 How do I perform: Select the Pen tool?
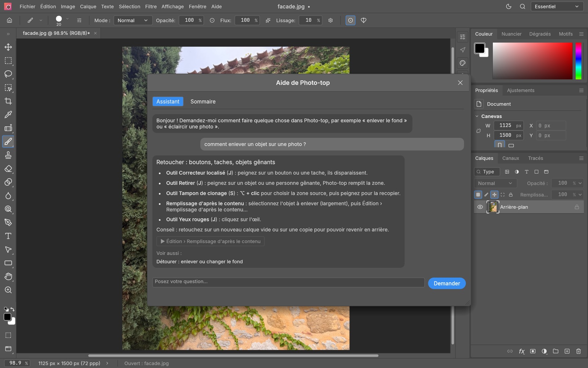[8, 223]
